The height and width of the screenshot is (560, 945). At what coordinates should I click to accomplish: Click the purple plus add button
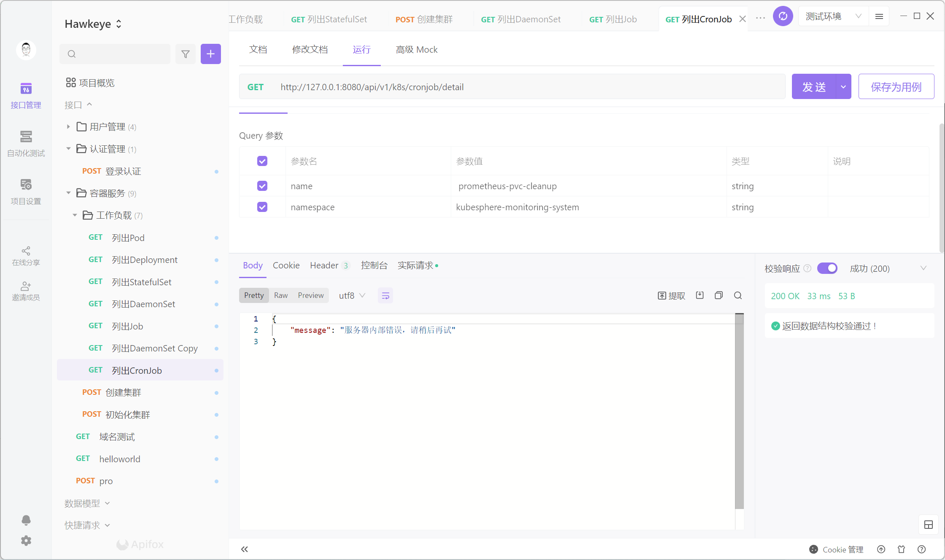(211, 54)
